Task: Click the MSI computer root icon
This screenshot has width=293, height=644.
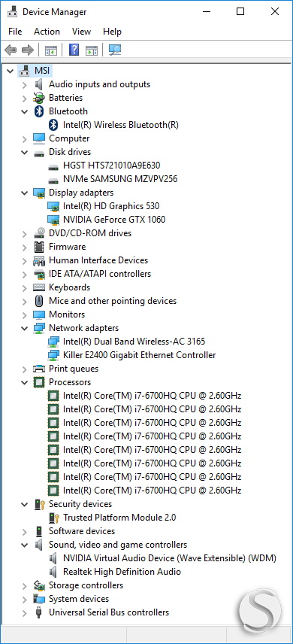Action: 26,71
